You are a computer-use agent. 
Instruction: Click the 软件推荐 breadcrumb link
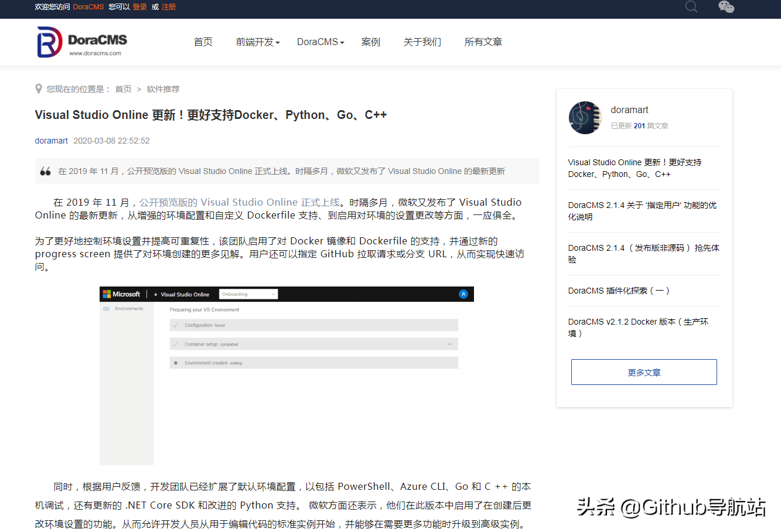[x=163, y=89]
